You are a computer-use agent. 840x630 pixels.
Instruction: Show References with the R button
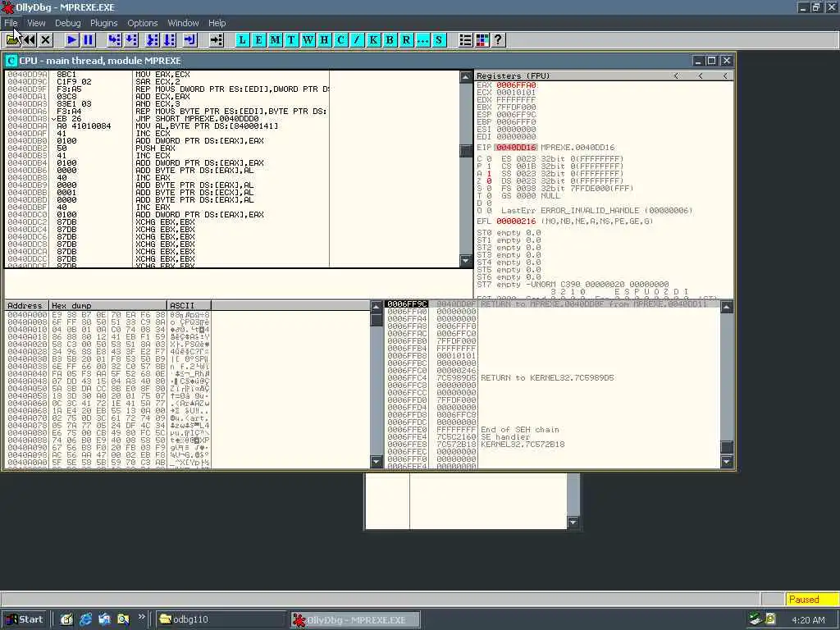click(x=406, y=39)
